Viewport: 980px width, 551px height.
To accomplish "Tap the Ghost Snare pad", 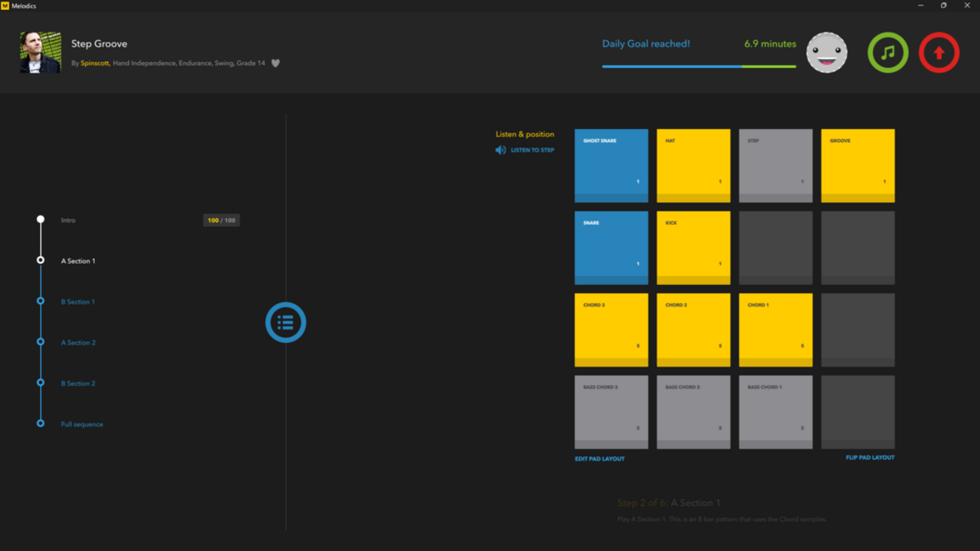I will click(x=611, y=166).
